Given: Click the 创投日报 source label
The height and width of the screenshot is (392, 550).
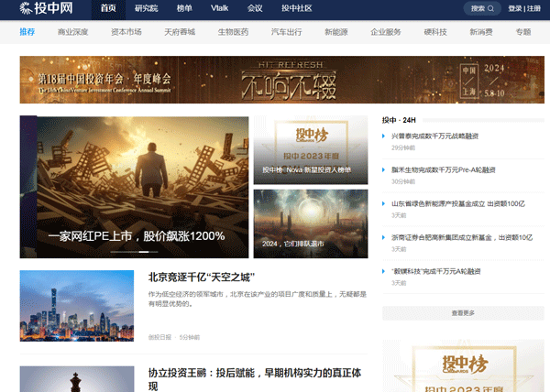Looking at the screenshot, I should [x=159, y=337].
